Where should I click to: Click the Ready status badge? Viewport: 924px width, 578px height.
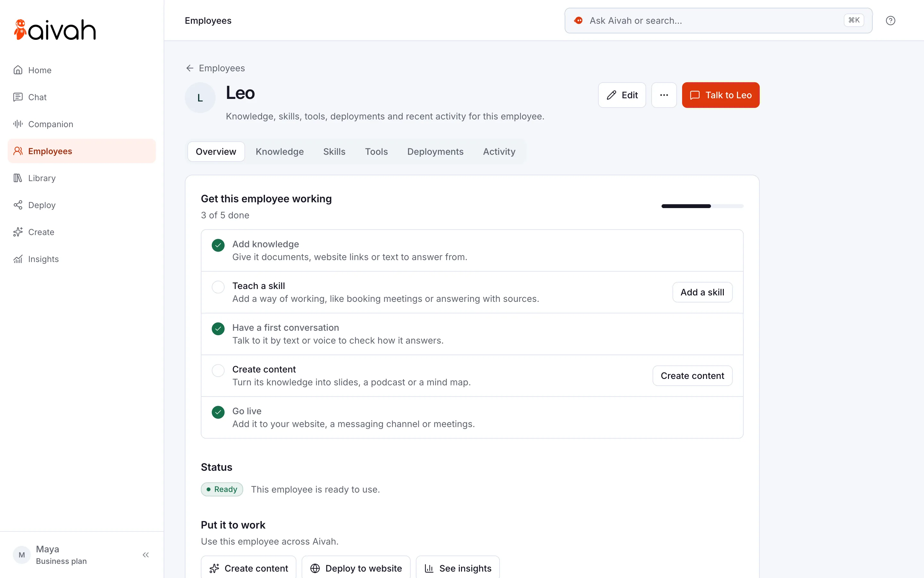222,489
